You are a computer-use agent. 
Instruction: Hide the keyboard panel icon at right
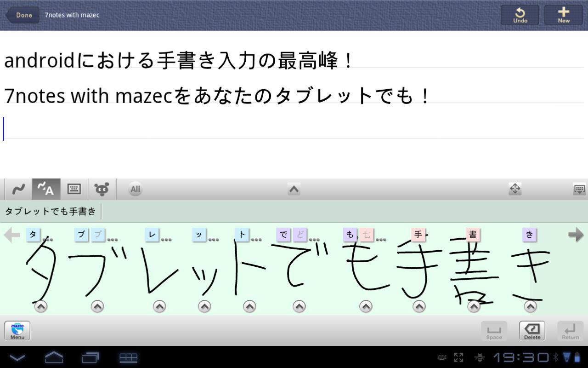click(579, 189)
